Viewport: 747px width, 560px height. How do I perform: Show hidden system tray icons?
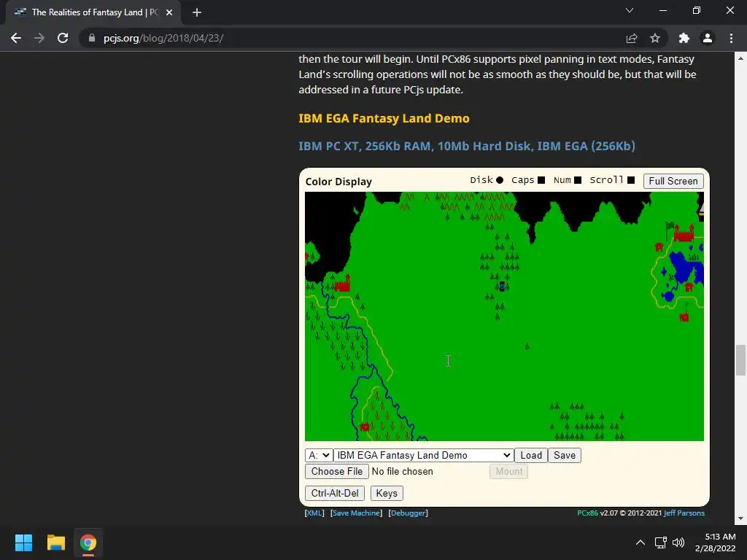640,542
